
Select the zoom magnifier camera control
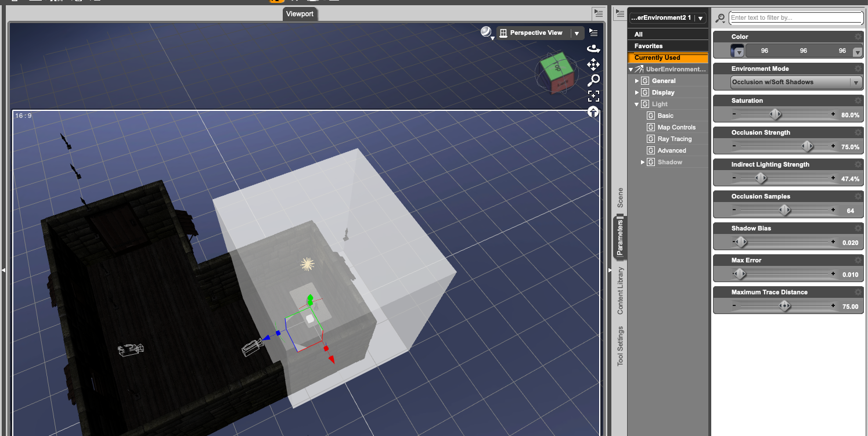click(593, 80)
